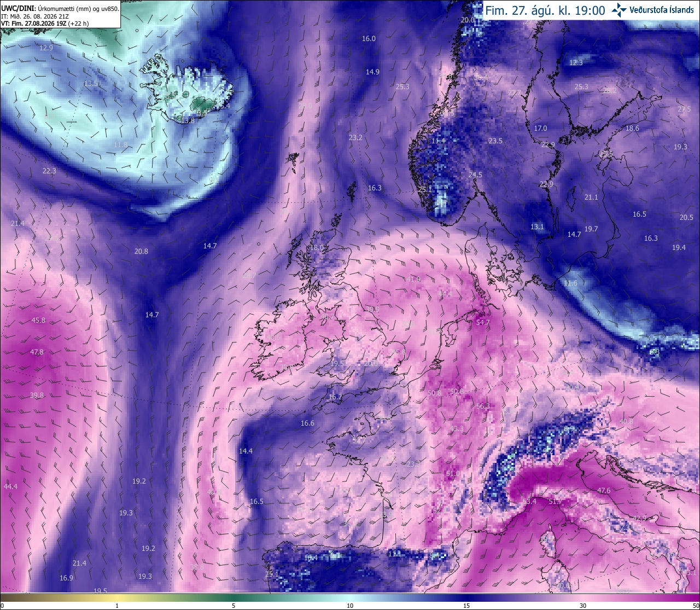This screenshot has width=700, height=610.
Task: Click the 56.3 precipitable water value
Action: [483, 406]
